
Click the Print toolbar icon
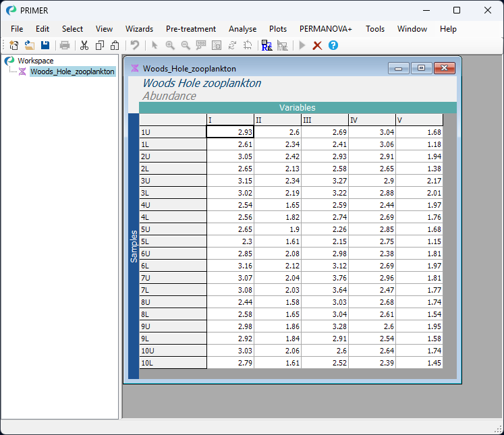[65, 45]
